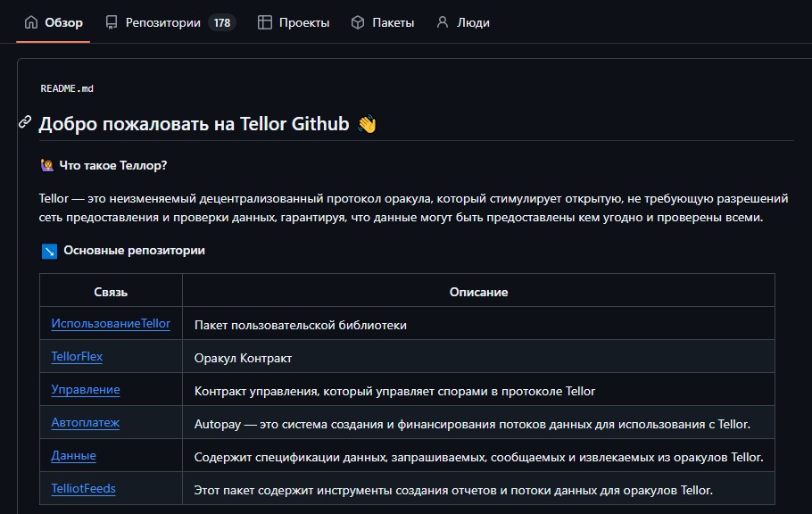Switch to the Проекты tab
Viewport: 812px width, 514px height.
pyautogui.click(x=304, y=22)
